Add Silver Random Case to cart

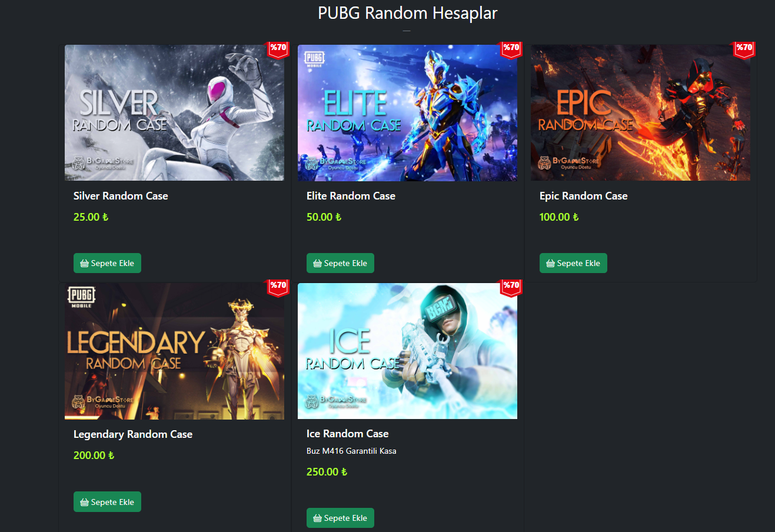[107, 263]
